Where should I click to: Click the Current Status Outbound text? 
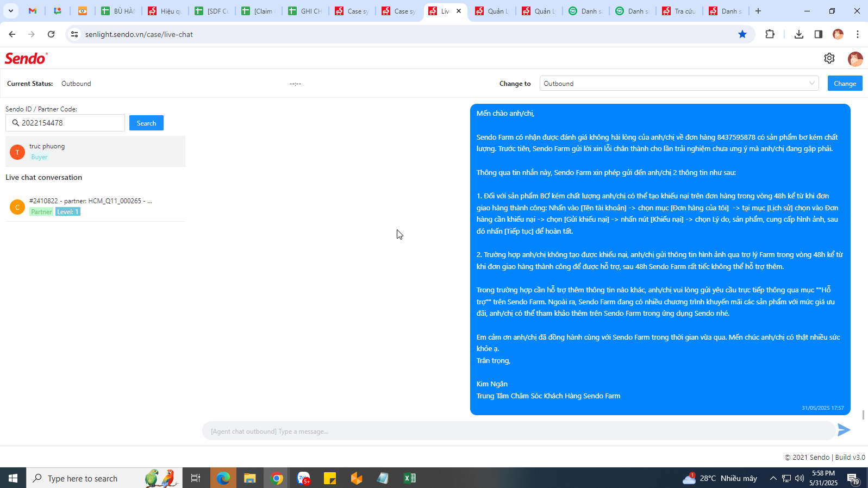pyautogui.click(x=76, y=84)
